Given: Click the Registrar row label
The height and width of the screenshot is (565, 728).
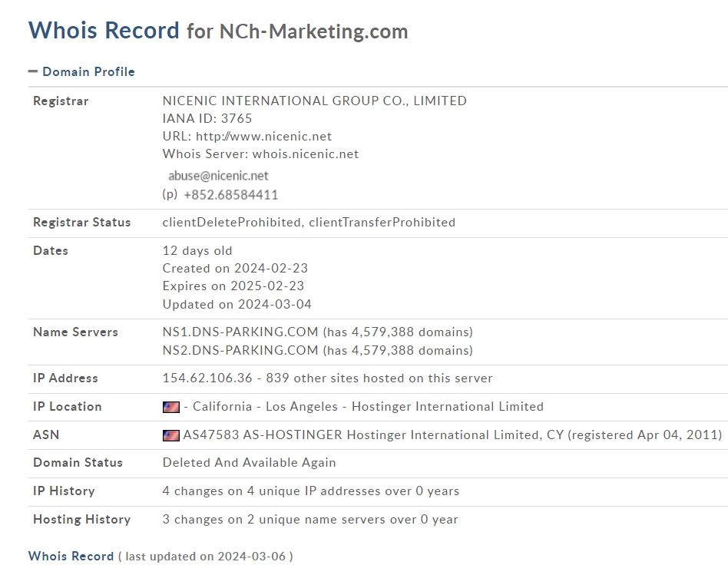Looking at the screenshot, I should click(61, 101).
